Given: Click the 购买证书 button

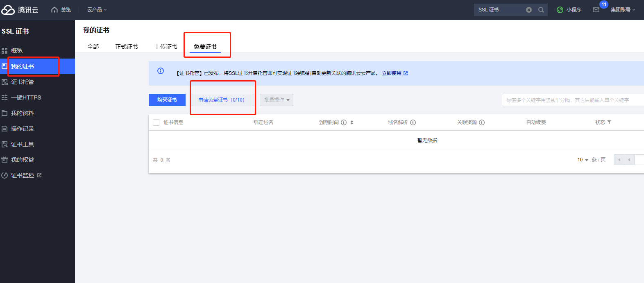Looking at the screenshot, I should point(167,100).
